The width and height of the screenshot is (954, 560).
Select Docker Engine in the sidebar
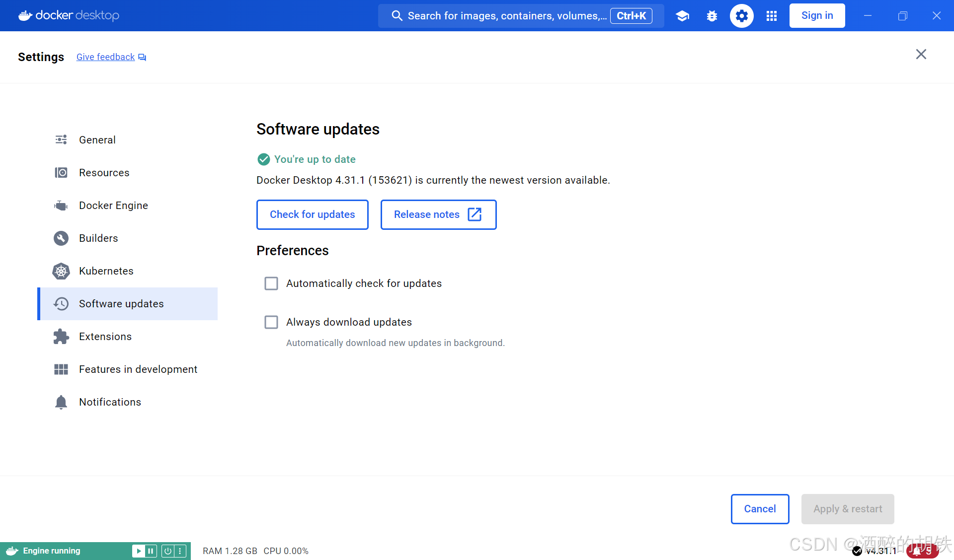113,206
